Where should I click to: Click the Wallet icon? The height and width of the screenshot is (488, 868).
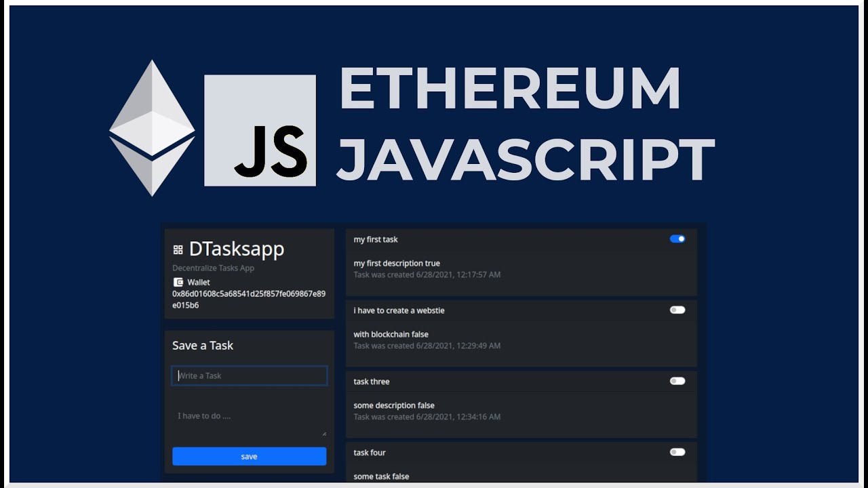click(178, 282)
